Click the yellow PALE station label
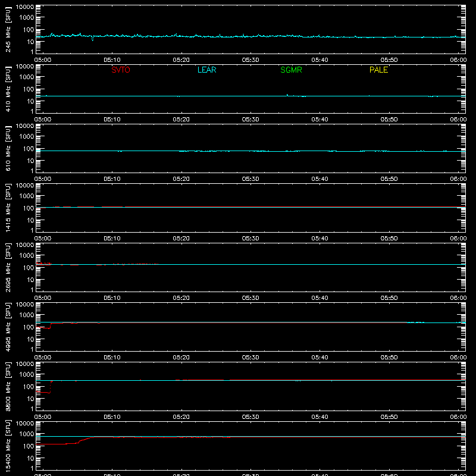 click(x=378, y=70)
